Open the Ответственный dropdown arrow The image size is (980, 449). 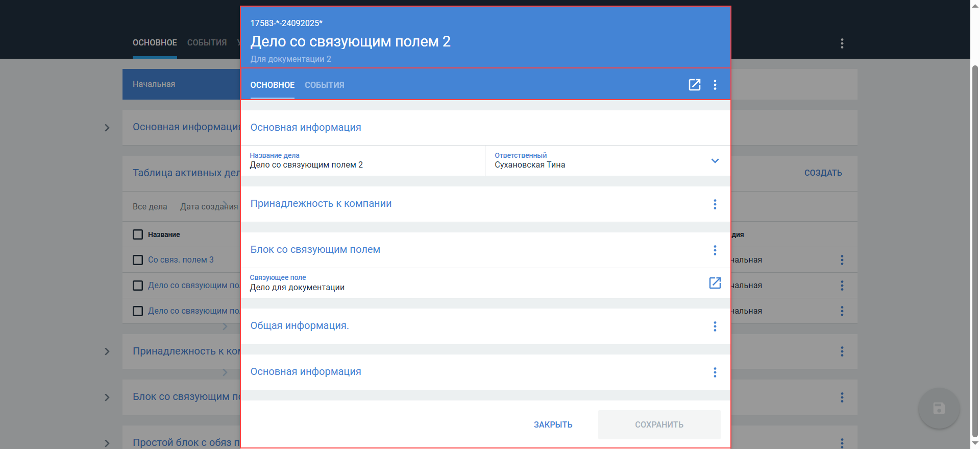(x=715, y=161)
